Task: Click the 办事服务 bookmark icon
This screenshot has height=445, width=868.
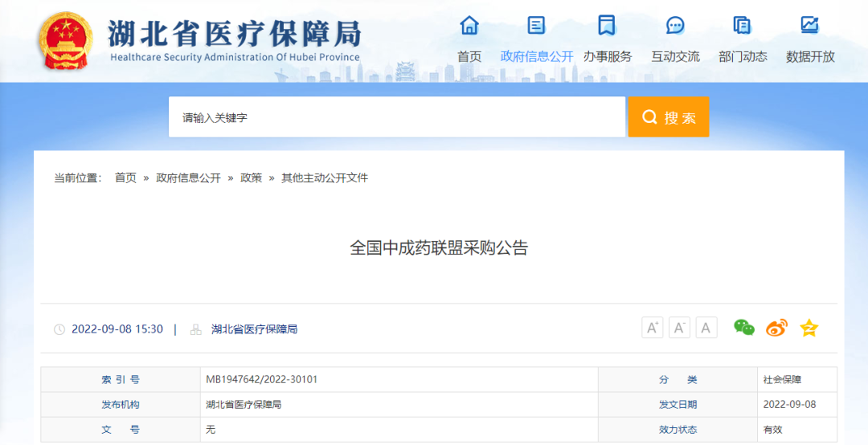Action: (607, 26)
